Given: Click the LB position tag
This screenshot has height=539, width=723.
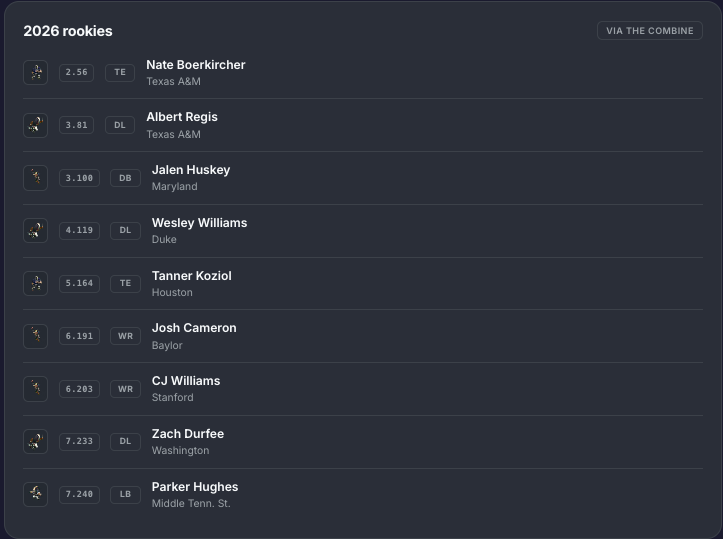Looking at the screenshot, I should [x=125, y=494].
